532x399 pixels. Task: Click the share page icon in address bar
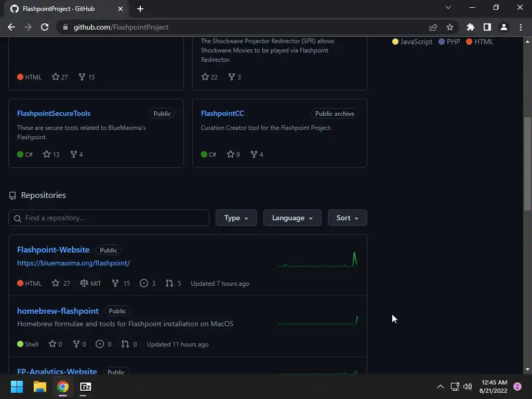point(433,27)
